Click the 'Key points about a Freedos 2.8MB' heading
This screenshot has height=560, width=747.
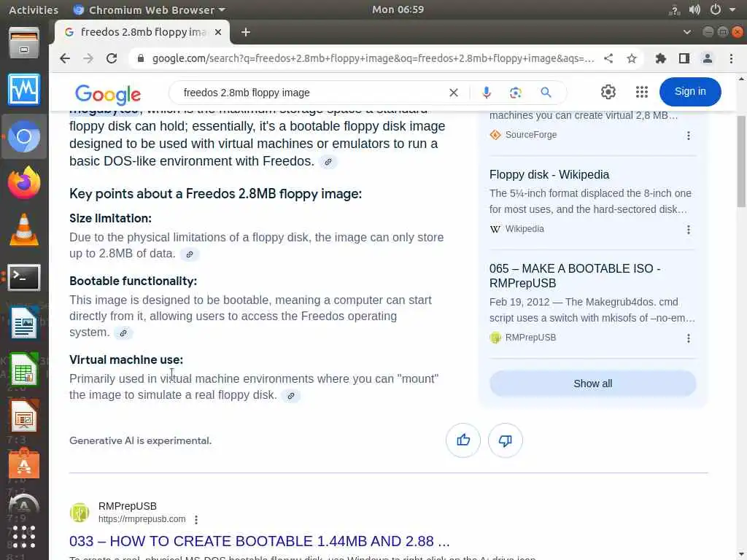(x=215, y=194)
